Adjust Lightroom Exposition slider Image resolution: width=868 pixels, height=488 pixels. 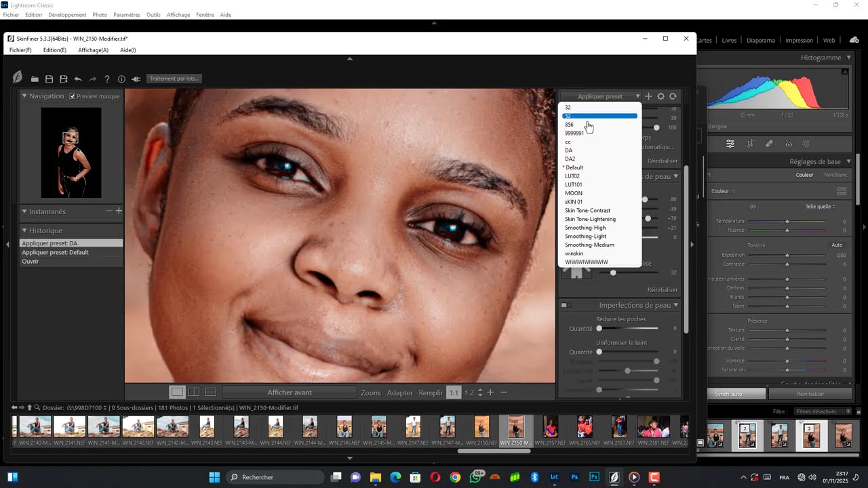point(787,256)
